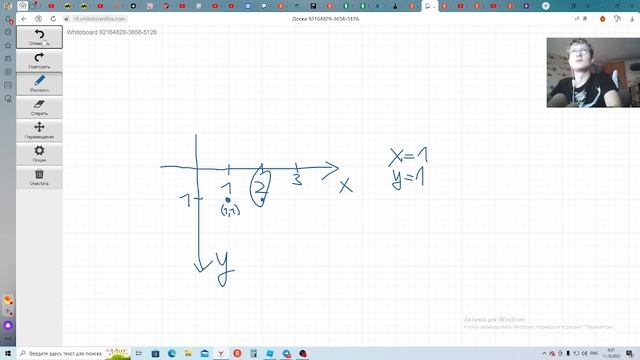Open the browser downloads icon
Image resolution: width=640 pixels, height=360 pixels.
click(632, 19)
